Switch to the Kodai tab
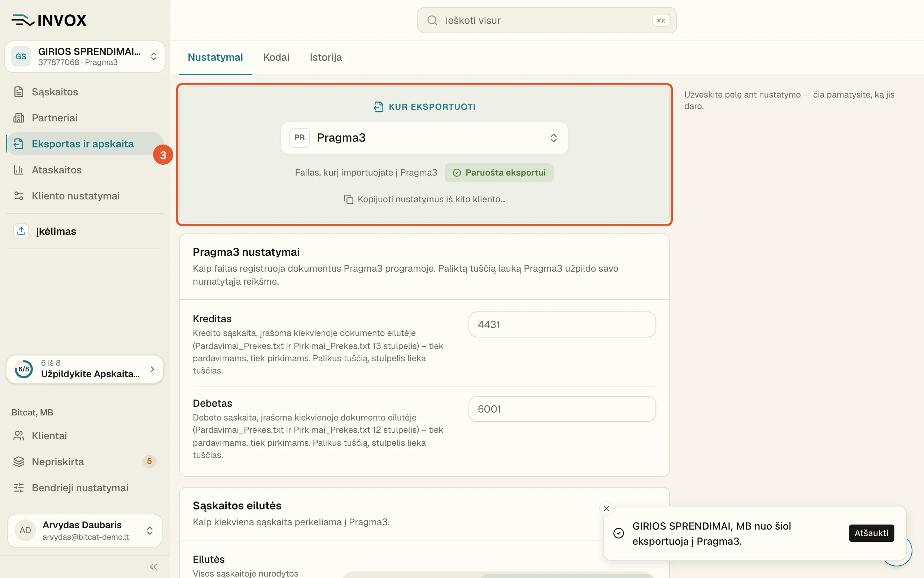 click(276, 57)
